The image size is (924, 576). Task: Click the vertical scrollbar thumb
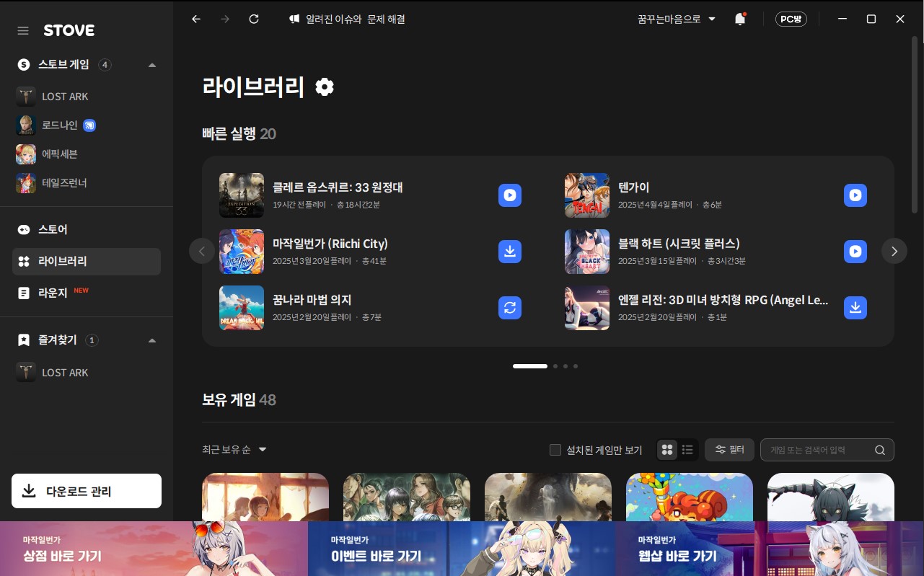915,126
